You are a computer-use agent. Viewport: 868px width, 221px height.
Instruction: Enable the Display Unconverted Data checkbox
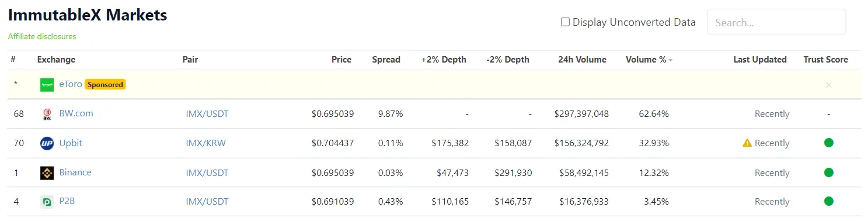[565, 22]
